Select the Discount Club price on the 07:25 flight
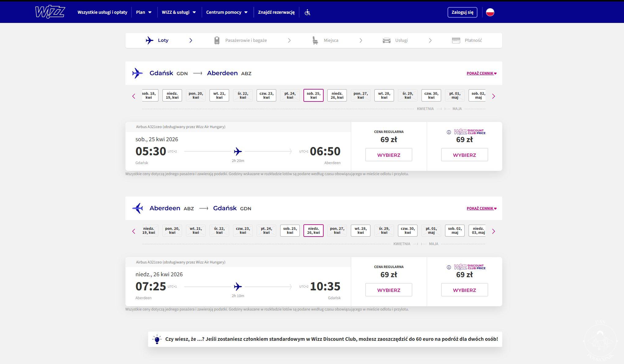The height and width of the screenshot is (364, 624). pos(464,290)
